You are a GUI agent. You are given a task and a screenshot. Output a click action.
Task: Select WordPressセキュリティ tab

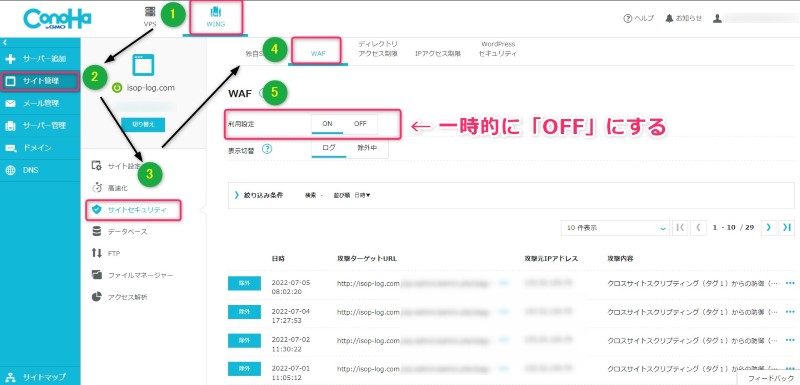click(498, 48)
